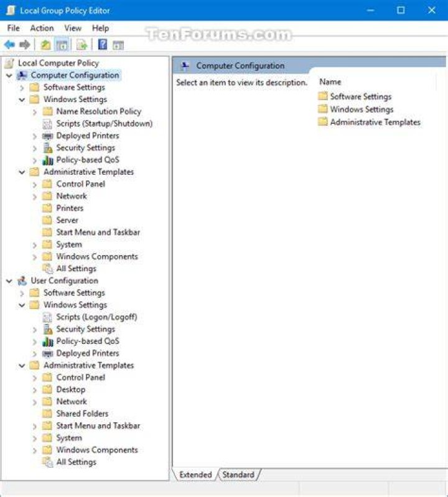Select Start Menu and Taskbar under Computer Configuration

[98, 233]
